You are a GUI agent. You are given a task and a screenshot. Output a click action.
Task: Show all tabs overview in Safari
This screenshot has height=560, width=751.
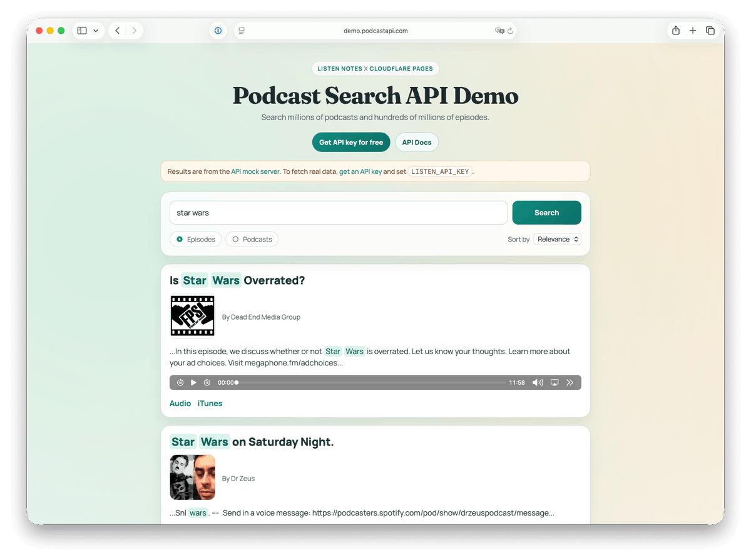[710, 30]
